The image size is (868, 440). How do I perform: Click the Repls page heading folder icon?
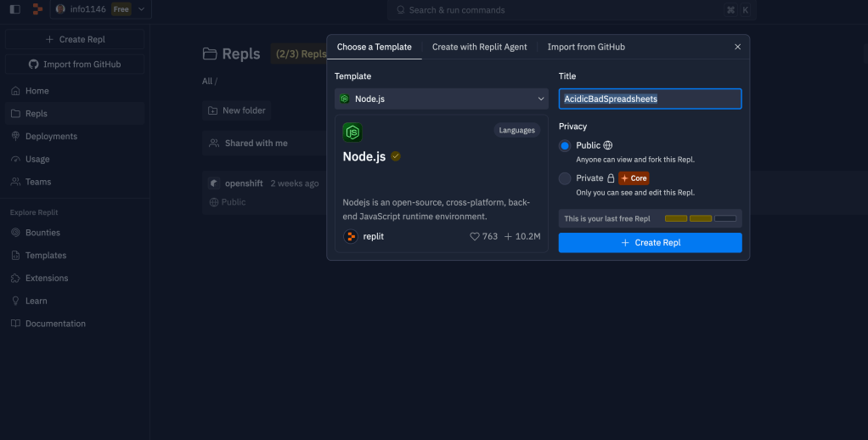pos(209,54)
